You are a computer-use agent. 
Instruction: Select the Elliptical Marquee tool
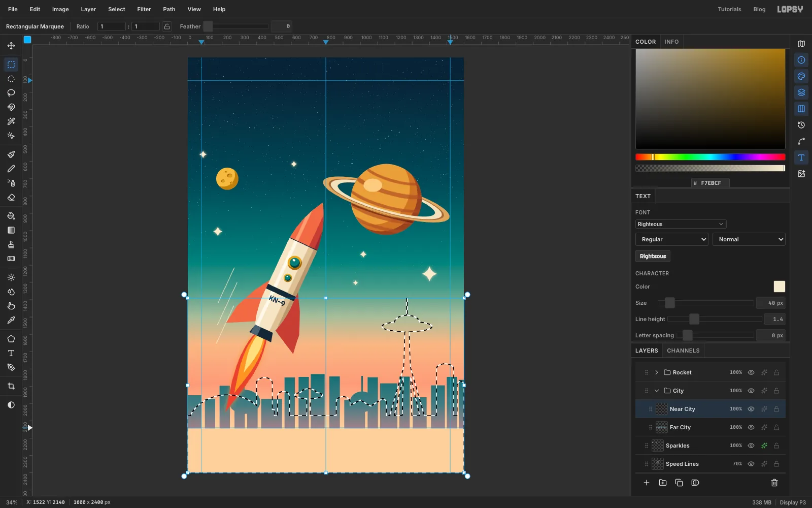tap(11, 79)
